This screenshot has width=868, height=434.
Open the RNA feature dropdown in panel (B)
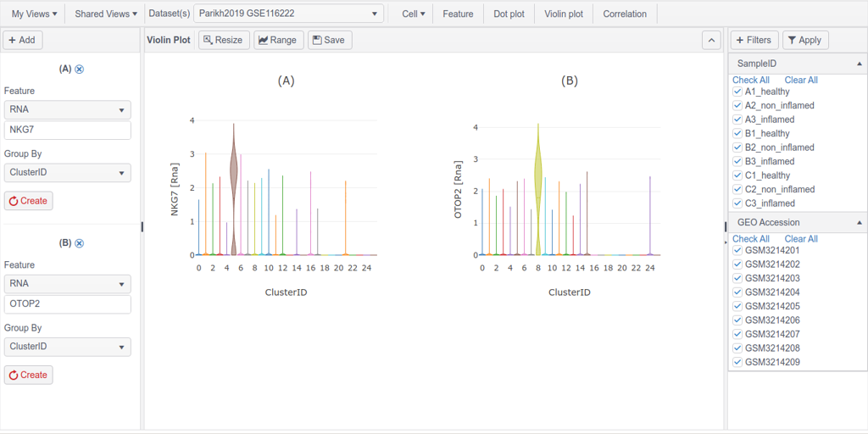[68, 284]
